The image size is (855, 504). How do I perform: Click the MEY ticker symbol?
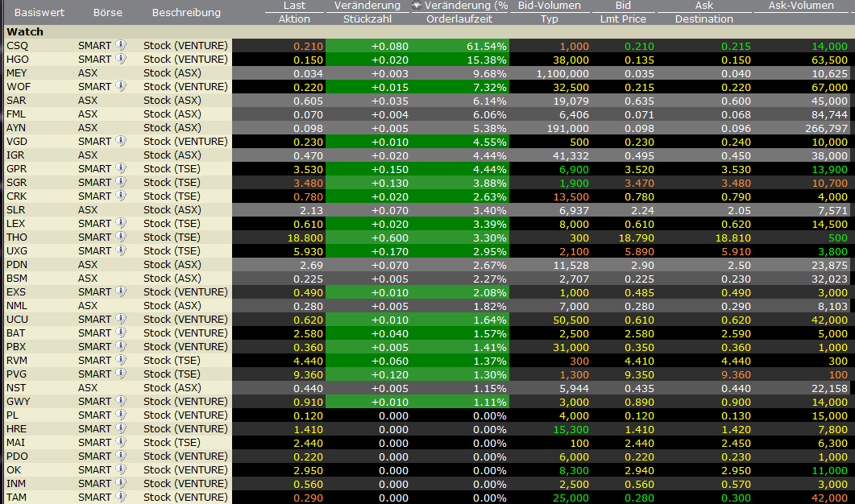coord(16,73)
